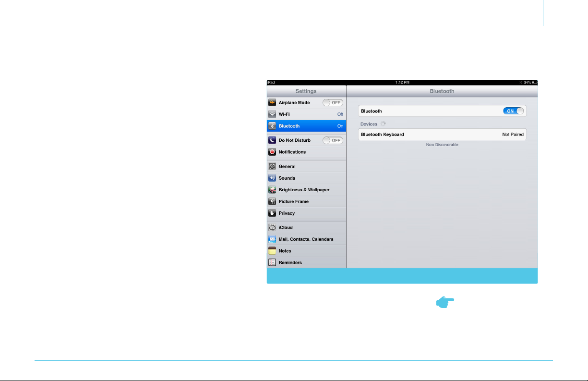This screenshot has height=381, width=588.
Task: Select the Bluetooth row in Settings
Action: click(x=306, y=126)
